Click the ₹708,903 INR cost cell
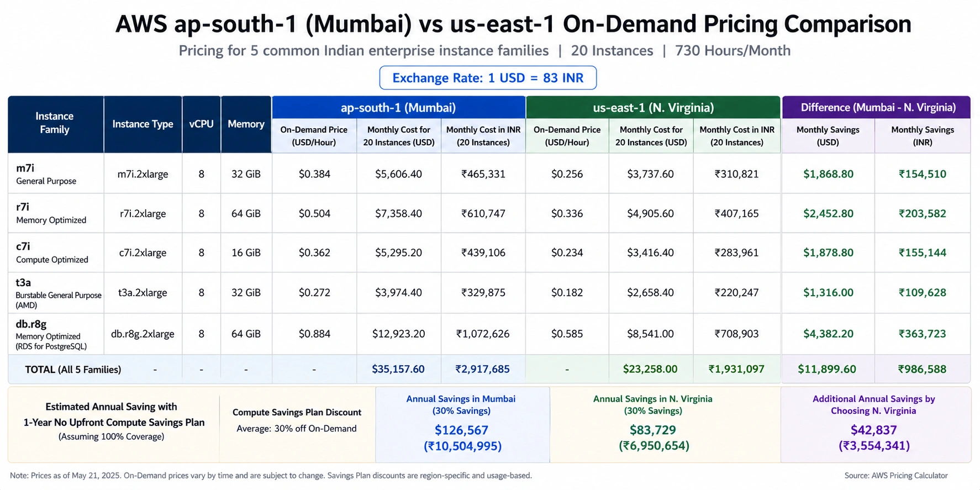 pos(736,334)
